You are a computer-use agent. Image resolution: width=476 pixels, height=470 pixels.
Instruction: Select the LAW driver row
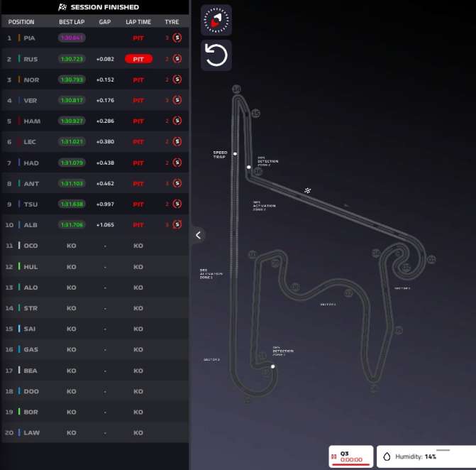[95, 432]
